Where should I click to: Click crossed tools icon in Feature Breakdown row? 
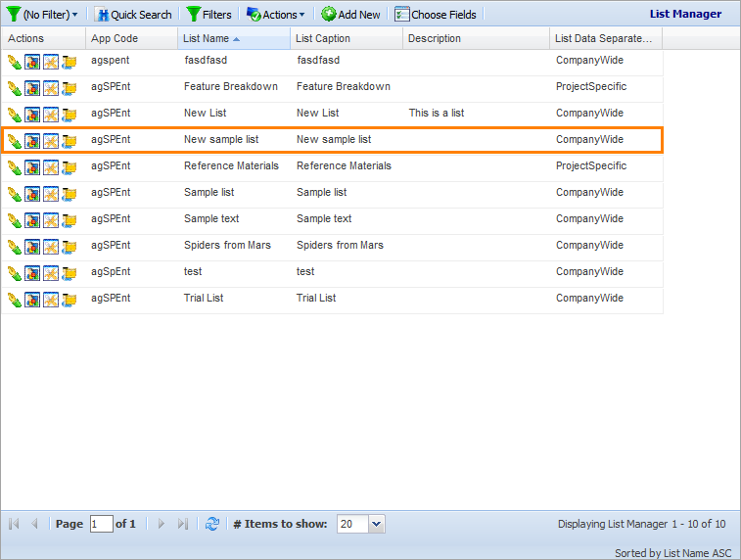point(51,88)
